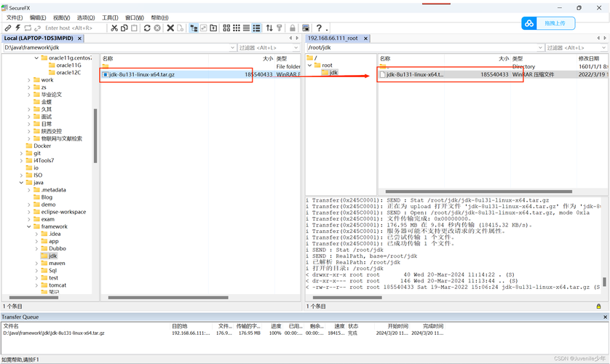Expand the maven folder in tree
The width and height of the screenshot is (610, 364).
coord(37,264)
